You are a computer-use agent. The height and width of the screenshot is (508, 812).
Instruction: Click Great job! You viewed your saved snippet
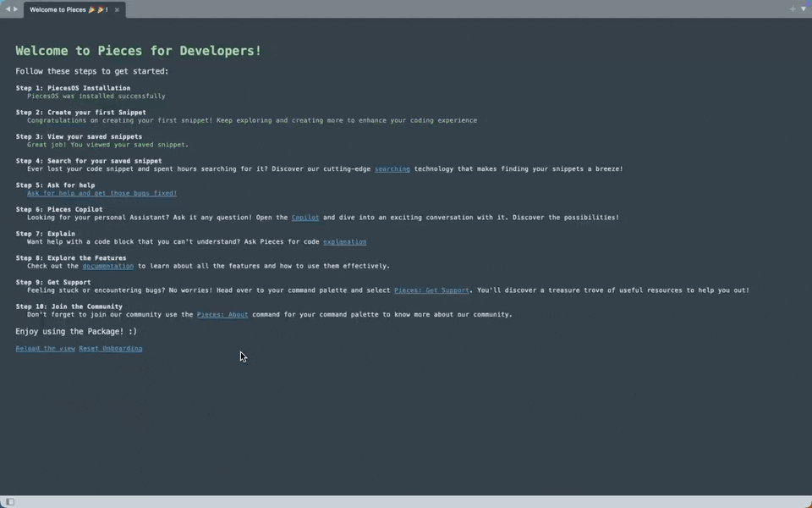(107, 145)
